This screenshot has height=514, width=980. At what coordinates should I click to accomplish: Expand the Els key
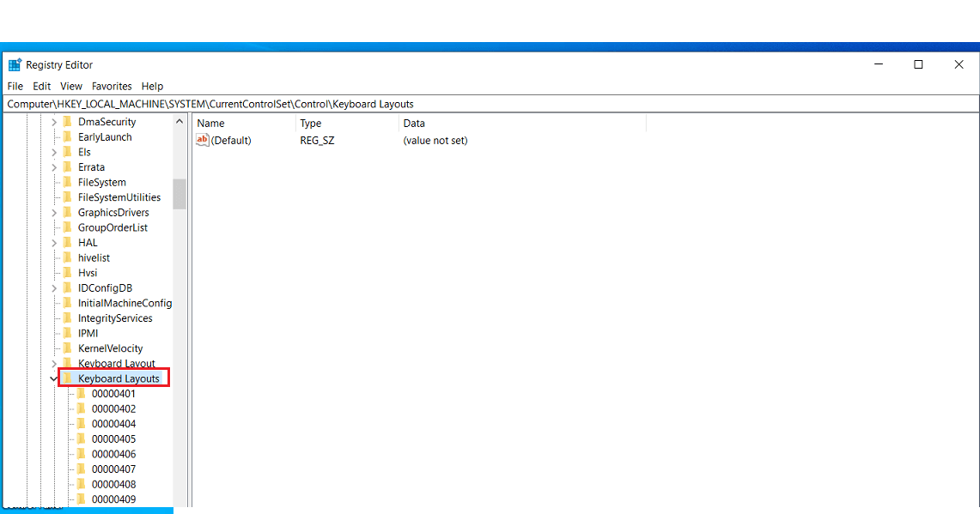54,152
